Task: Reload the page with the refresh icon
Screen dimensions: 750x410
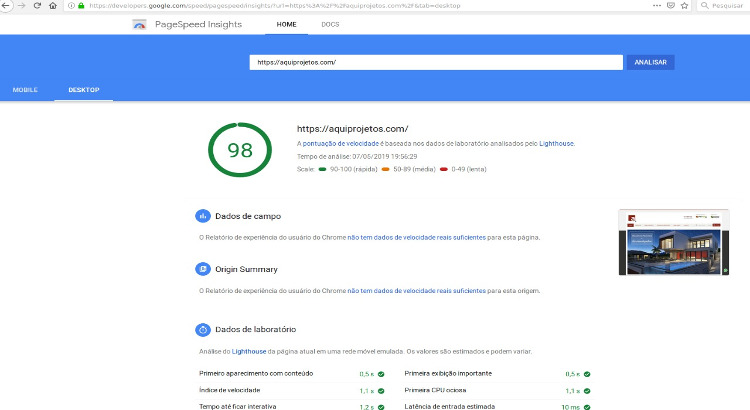Action: (37, 5)
